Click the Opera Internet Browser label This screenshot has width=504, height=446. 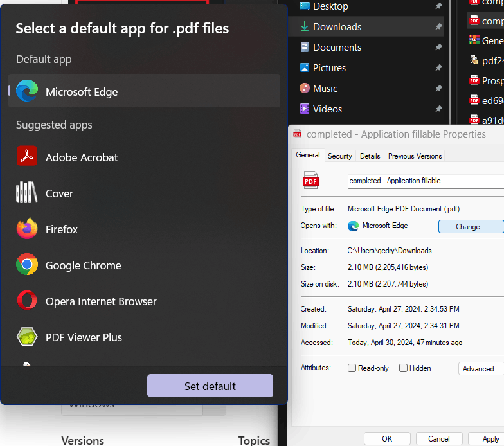[101, 301]
